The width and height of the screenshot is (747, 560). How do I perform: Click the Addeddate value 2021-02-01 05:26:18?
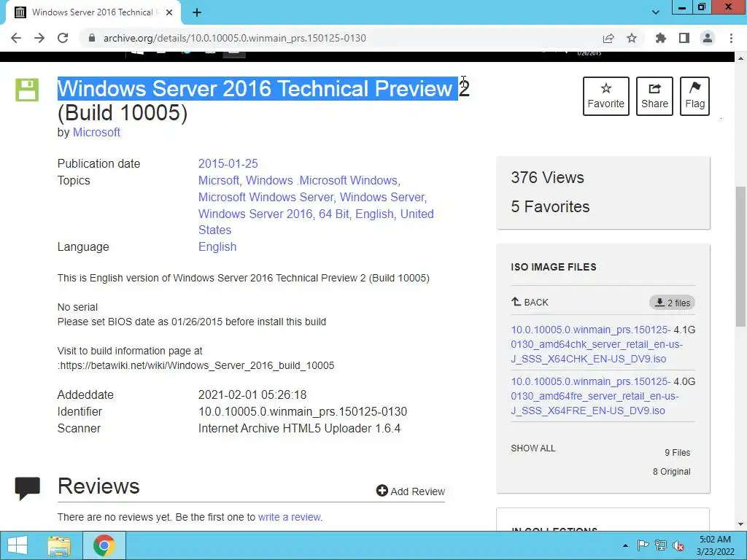pos(252,394)
